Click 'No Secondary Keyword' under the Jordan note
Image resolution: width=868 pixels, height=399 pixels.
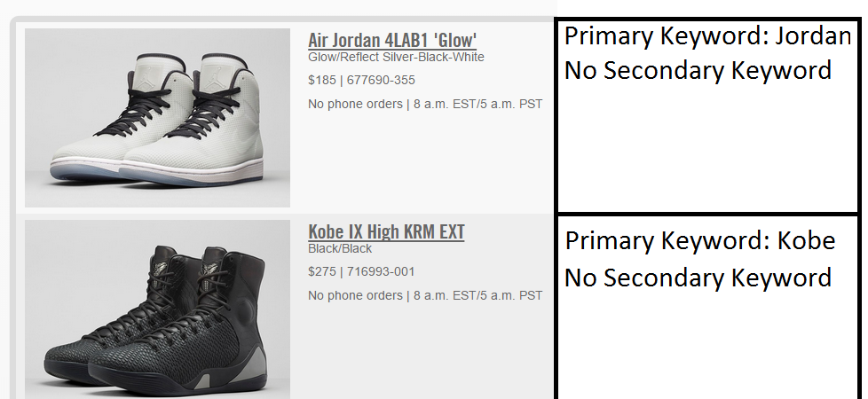[698, 70]
